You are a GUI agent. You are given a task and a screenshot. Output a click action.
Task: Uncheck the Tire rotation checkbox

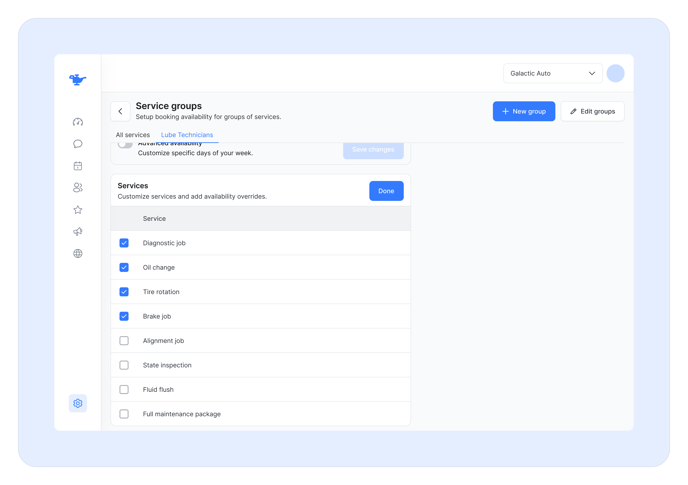(x=124, y=292)
